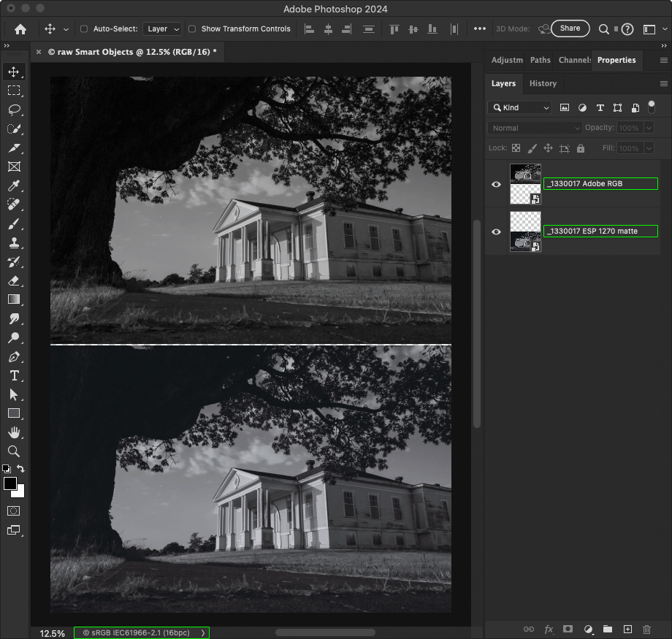This screenshot has height=639, width=672.
Task: Toggle Lock position icon
Action: (548, 148)
